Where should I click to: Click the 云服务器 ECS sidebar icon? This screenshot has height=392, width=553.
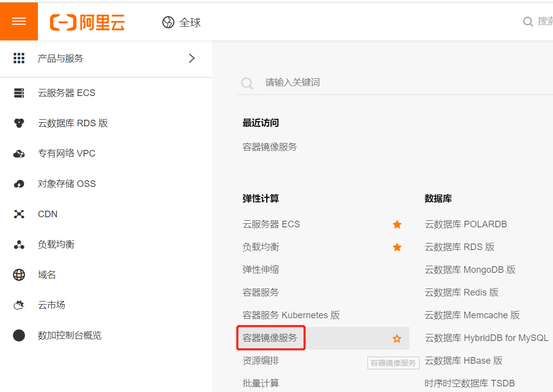pos(19,93)
